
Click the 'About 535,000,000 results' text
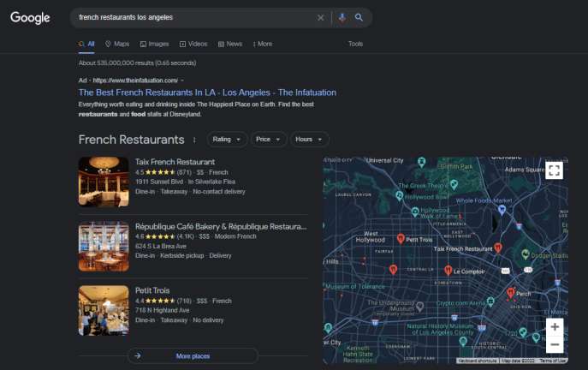[x=137, y=63]
